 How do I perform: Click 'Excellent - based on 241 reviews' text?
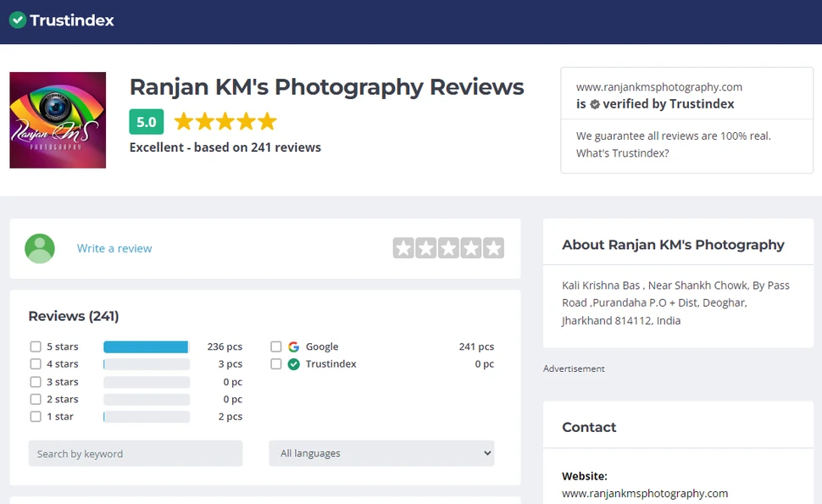(x=225, y=147)
